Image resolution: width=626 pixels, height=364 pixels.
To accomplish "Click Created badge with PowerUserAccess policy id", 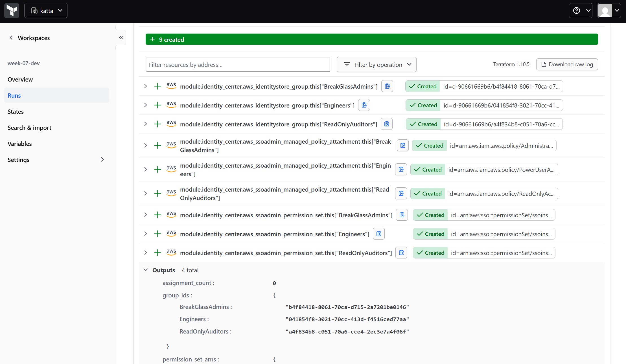I will [484, 170].
